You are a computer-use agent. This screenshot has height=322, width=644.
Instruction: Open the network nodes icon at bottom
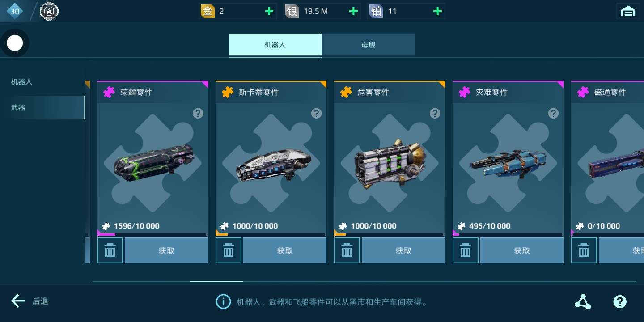[x=583, y=302]
